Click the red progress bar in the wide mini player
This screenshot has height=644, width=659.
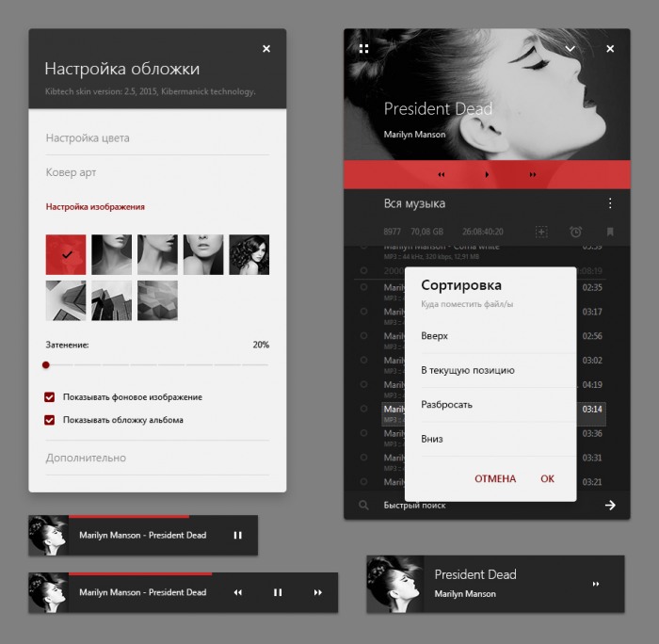coord(140,573)
